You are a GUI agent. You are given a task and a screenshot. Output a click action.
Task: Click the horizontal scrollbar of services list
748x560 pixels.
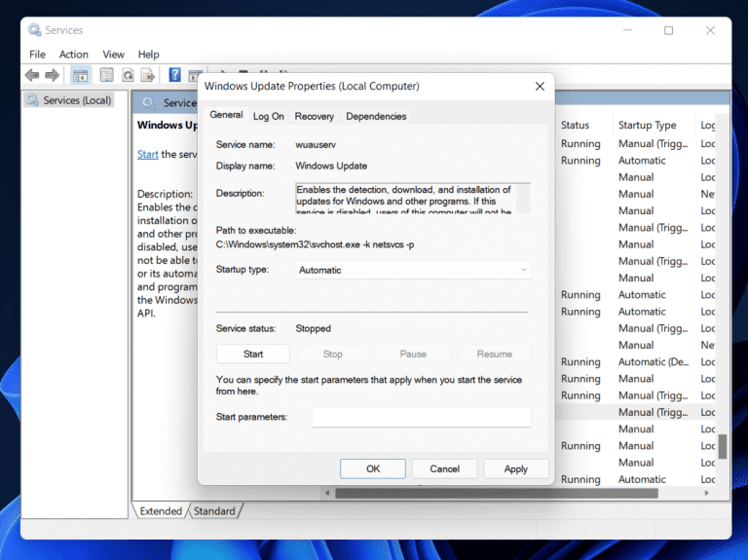[496, 493]
